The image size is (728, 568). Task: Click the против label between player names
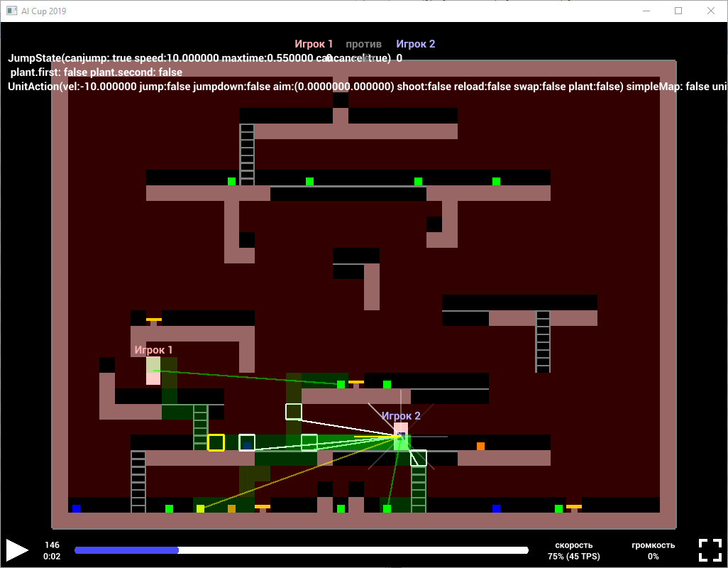pyautogui.click(x=363, y=44)
